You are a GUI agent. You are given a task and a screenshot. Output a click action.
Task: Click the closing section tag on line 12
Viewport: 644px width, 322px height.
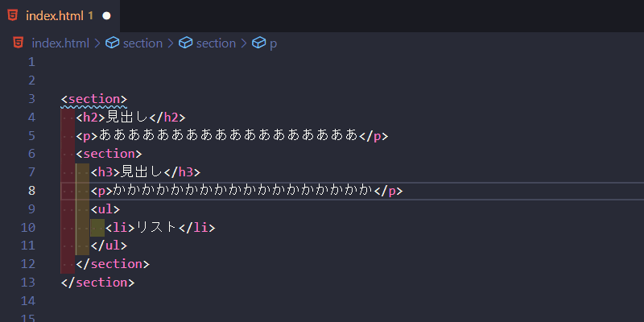(x=113, y=264)
